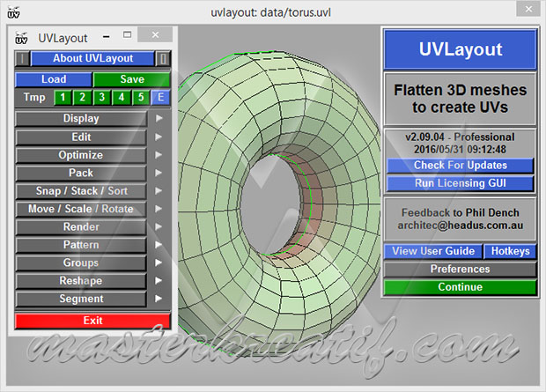Click the torus mesh in the 3D viewport
Screen dimensions: 546x392
click(278, 202)
